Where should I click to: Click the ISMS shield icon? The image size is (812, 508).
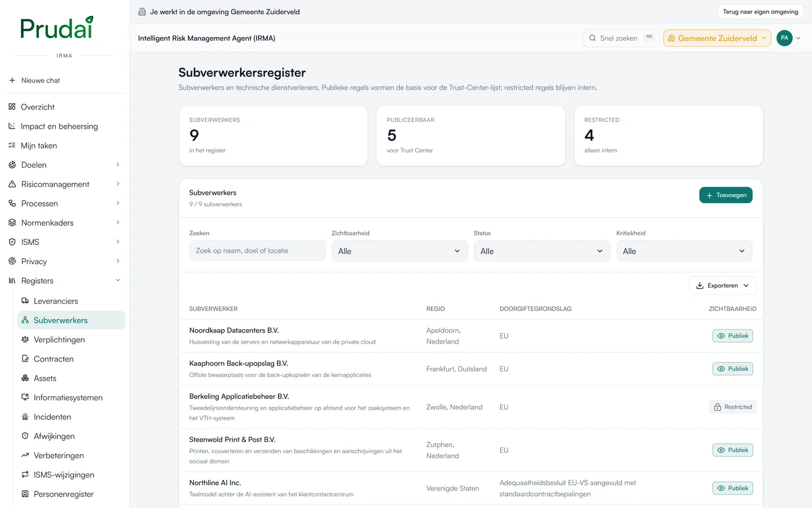coord(12,242)
